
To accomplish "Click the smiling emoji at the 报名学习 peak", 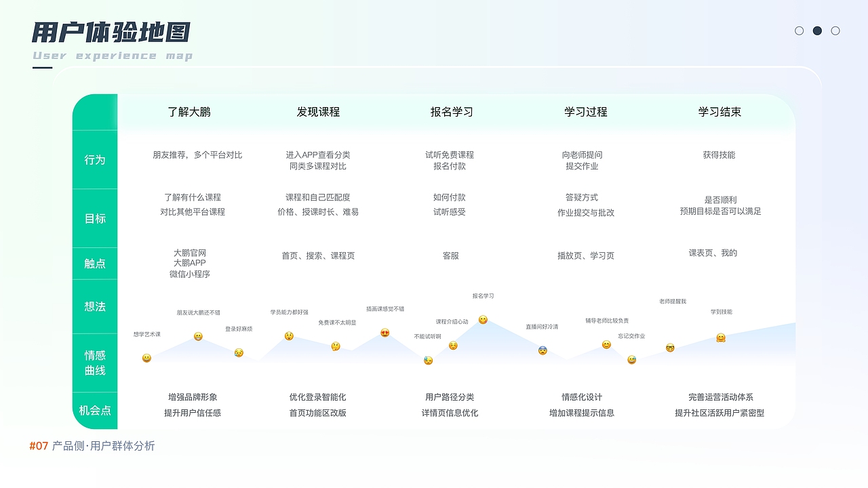I will coord(483,319).
